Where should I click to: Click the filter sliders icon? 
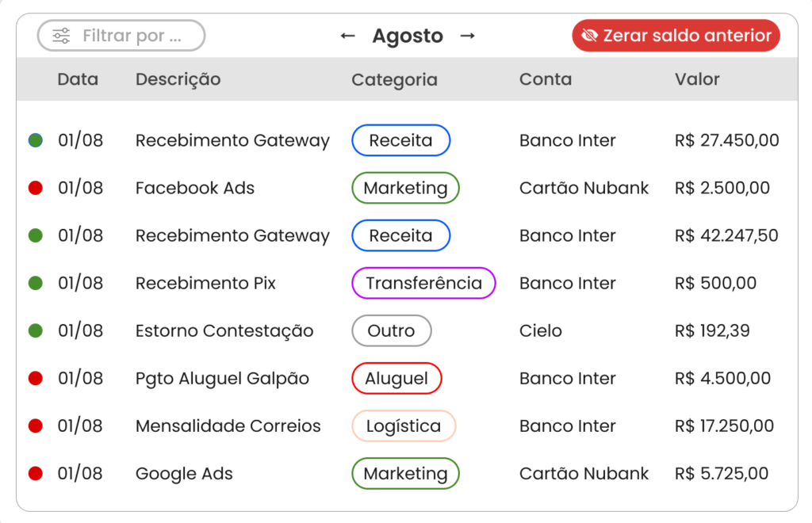click(61, 36)
